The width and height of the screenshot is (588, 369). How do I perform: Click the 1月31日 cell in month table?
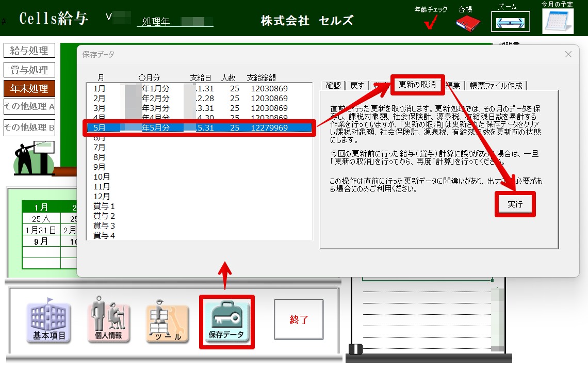pyautogui.click(x=41, y=230)
